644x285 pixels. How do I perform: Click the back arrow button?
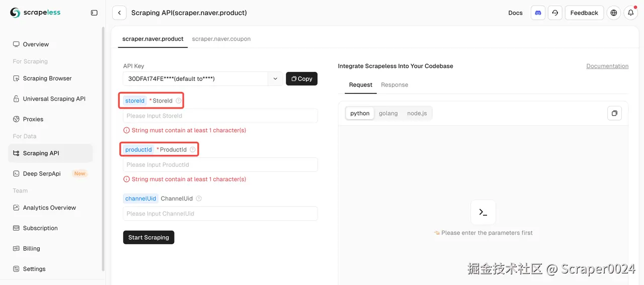pos(119,13)
